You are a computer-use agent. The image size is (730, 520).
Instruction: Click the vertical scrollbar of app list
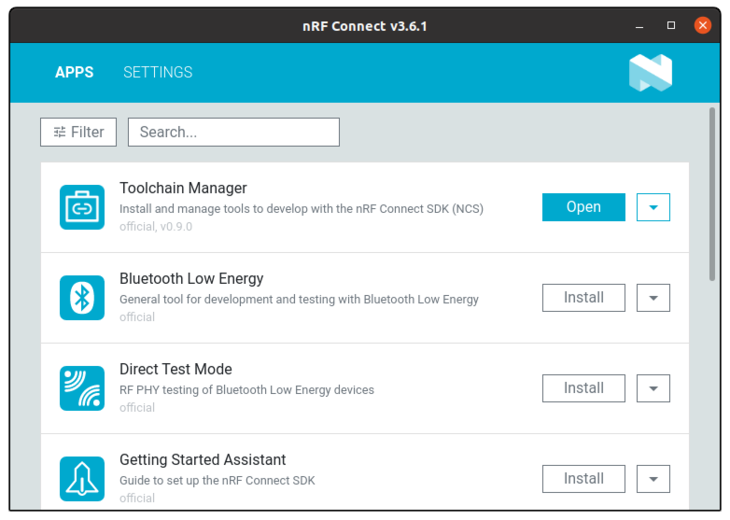coord(712,194)
